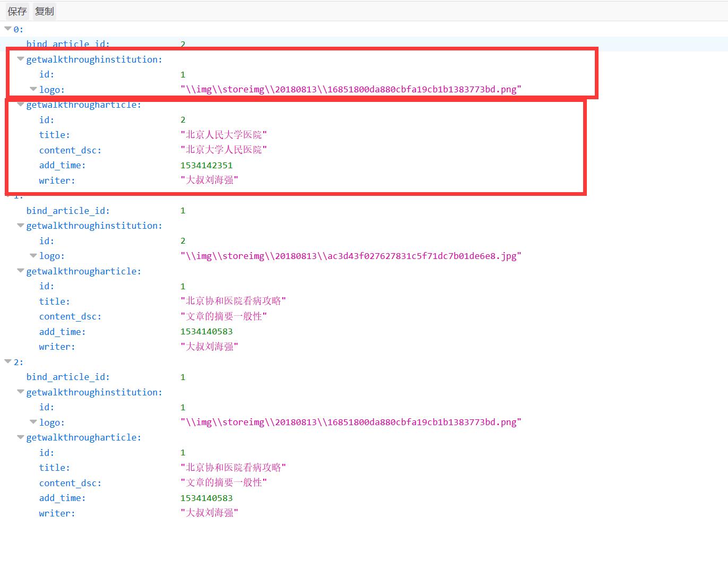This screenshot has height=578, width=728.
Task: Select the add_time value 1534142351
Action: [x=206, y=165]
